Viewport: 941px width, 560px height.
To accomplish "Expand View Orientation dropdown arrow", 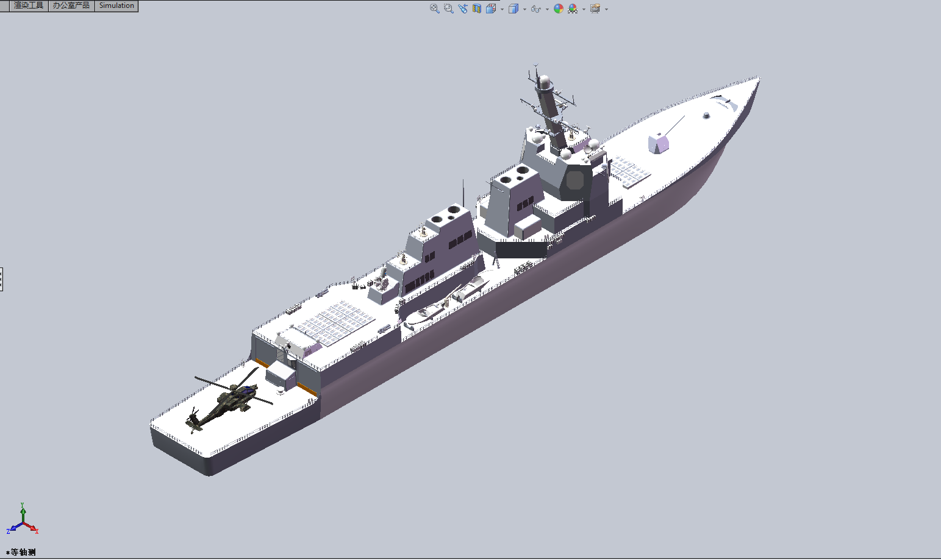I will click(502, 9).
